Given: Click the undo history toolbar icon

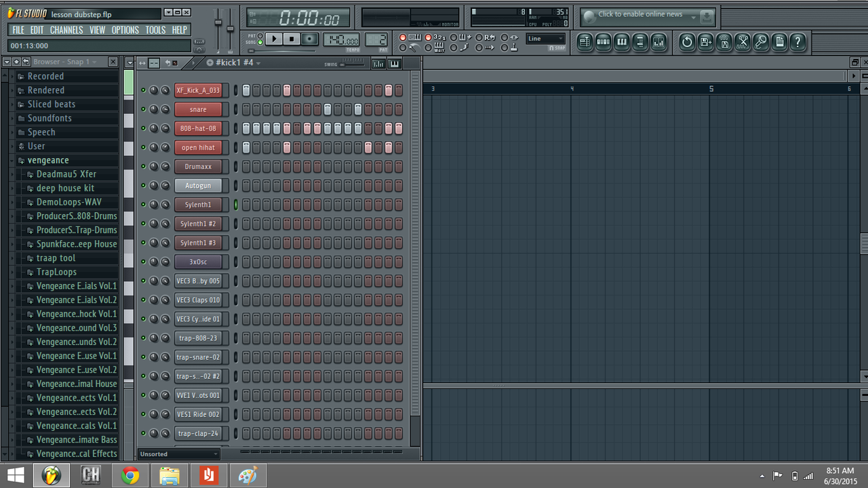Looking at the screenshot, I should point(687,42).
